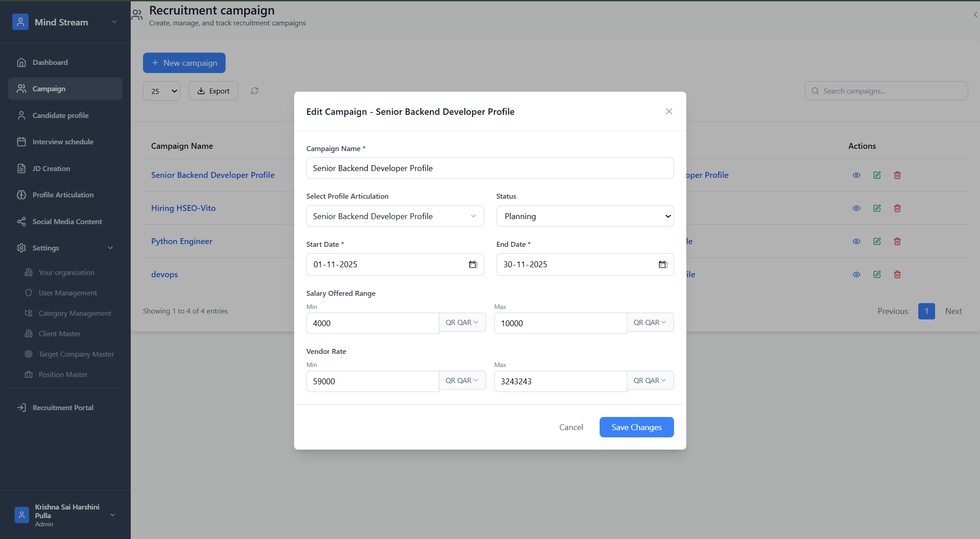Close the Edit Campaign dialog with X
The height and width of the screenshot is (539, 980).
(669, 112)
